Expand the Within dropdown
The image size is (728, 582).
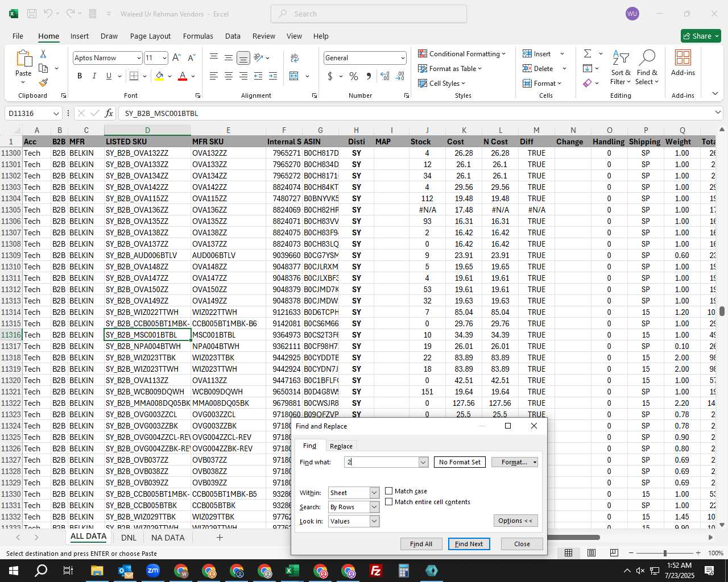point(374,493)
